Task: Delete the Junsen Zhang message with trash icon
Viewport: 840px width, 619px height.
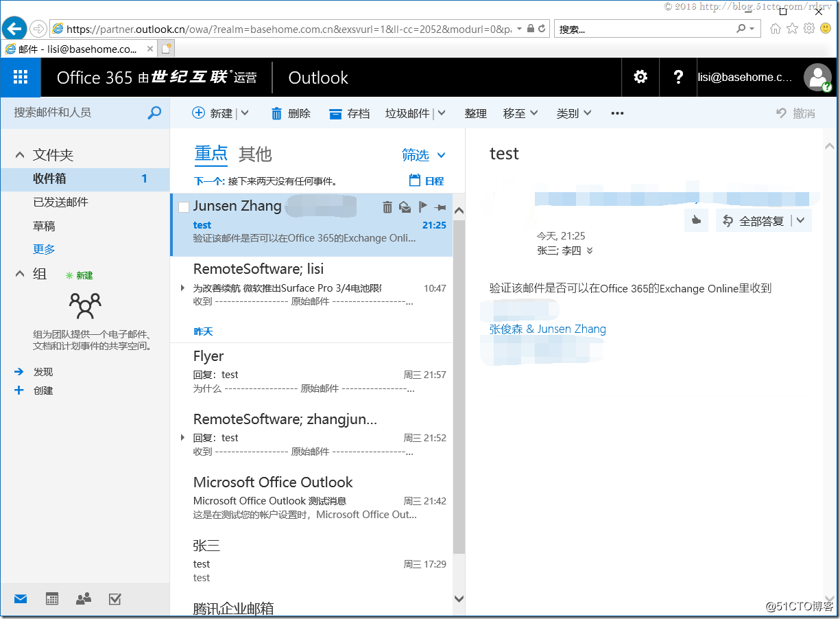Action: 387,207
